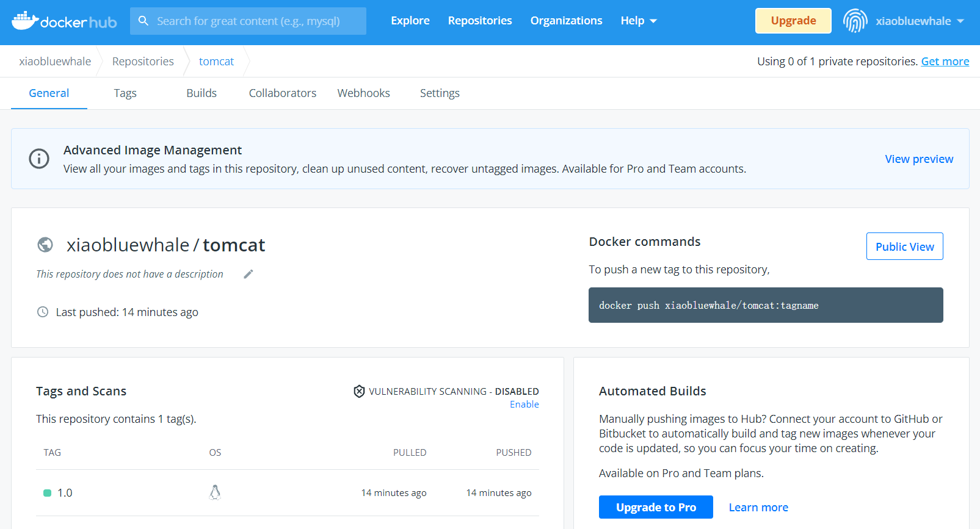Open the Webhooks tab
Screen dimensions: 980x529
point(363,93)
